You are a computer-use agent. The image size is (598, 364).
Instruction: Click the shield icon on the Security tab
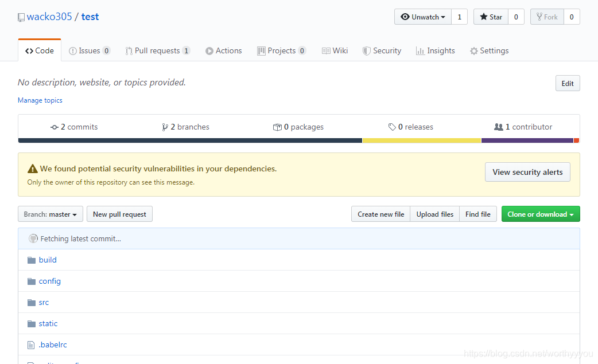[x=367, y=51]
